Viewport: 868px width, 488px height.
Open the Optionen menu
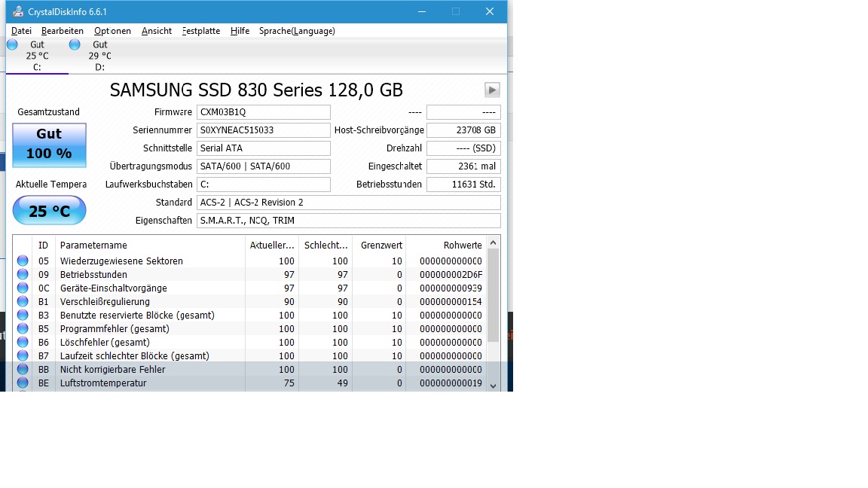point(112,31)
